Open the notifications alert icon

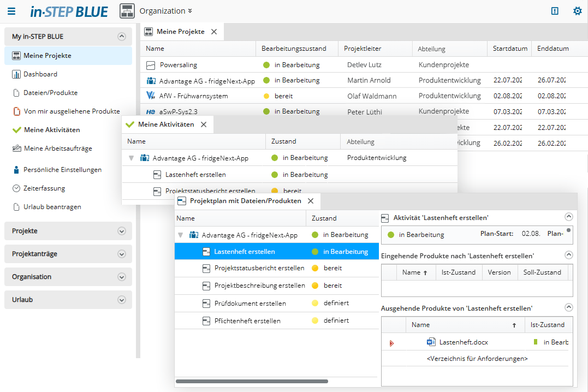click(x=555, y=11)
